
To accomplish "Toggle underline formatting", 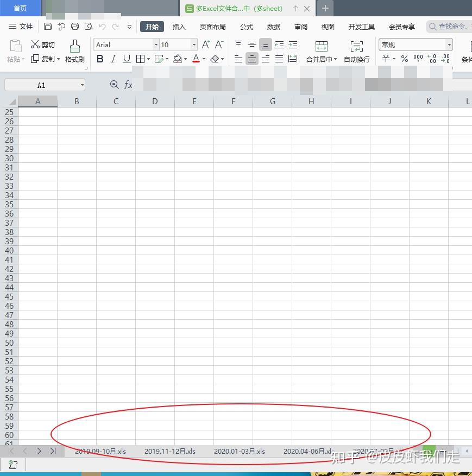I will (126, 59).
